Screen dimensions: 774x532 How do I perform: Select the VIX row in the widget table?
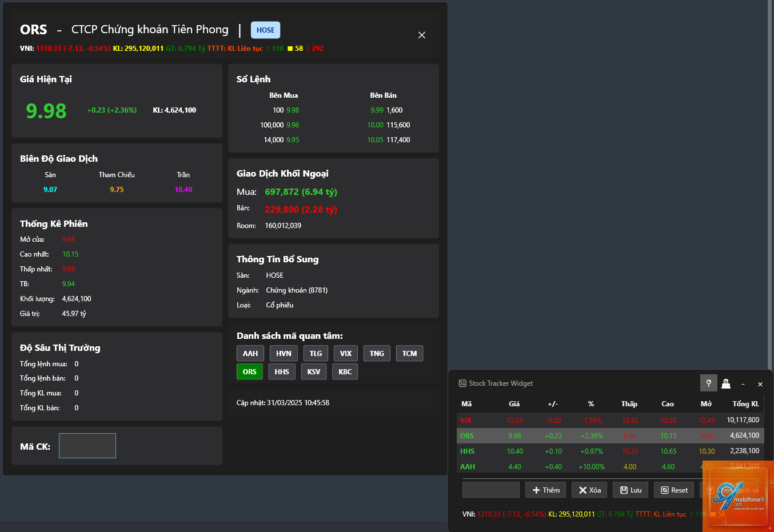[611, 420]
